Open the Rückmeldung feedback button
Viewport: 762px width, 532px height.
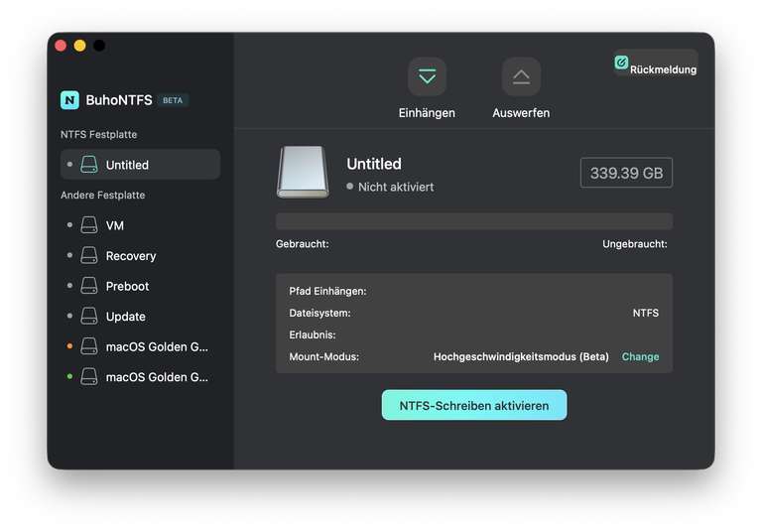point(655,64)
